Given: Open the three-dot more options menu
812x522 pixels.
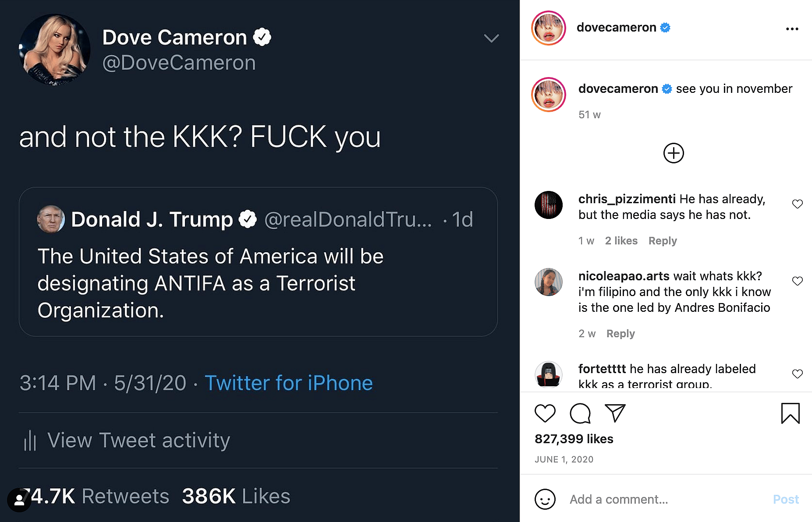Looking at the screenshot, I should click(792, 29).
